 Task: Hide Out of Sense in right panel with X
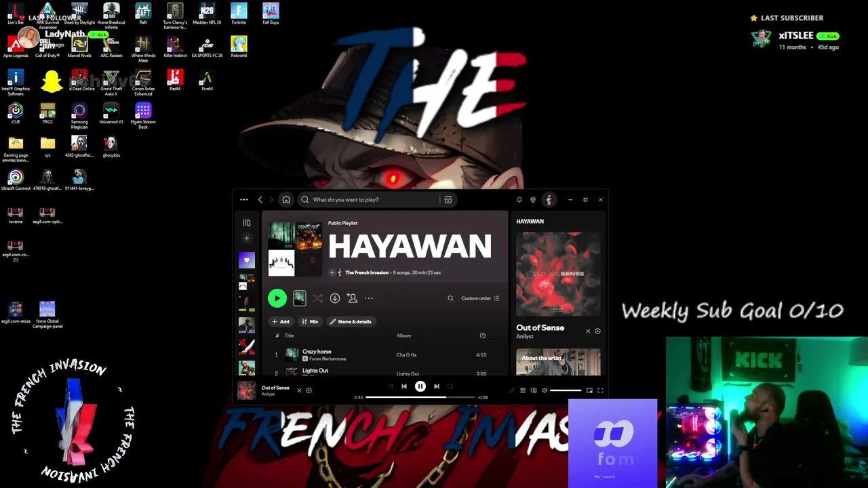[588, 331]
